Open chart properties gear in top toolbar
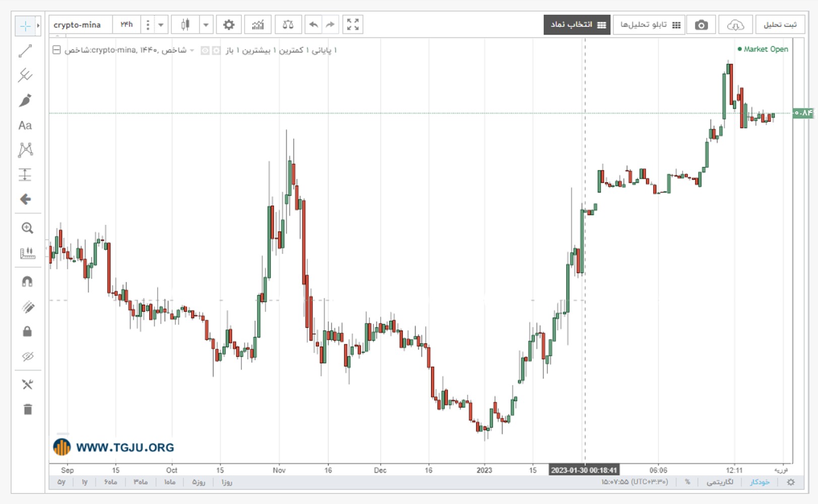The image size is (818, 504). (x=229, y=24)
